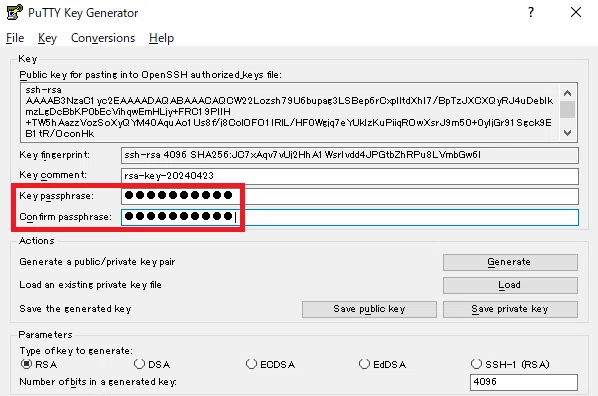This screenshot has width=598, height=396.
Task: Click public key scrollbar down arrow
Action: 567,133
